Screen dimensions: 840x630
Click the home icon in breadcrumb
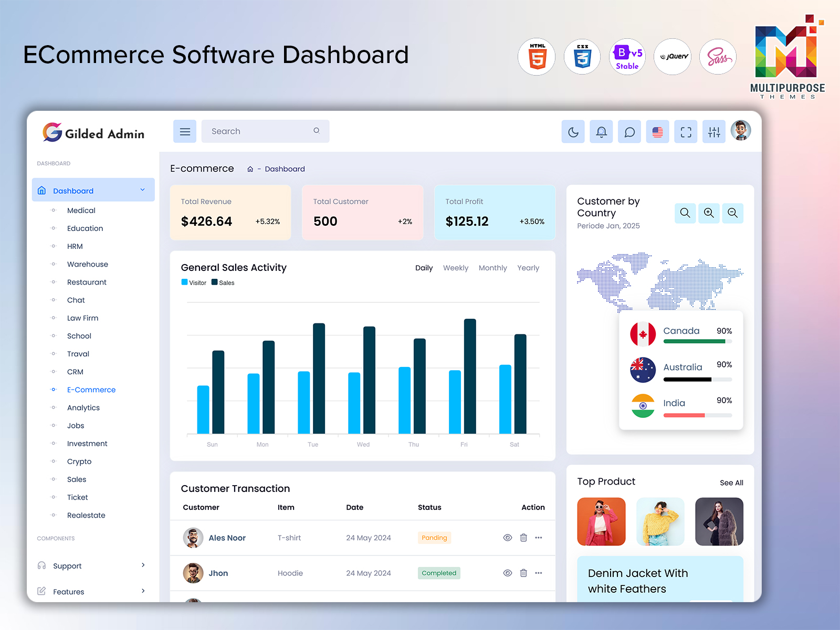point(250,169)
